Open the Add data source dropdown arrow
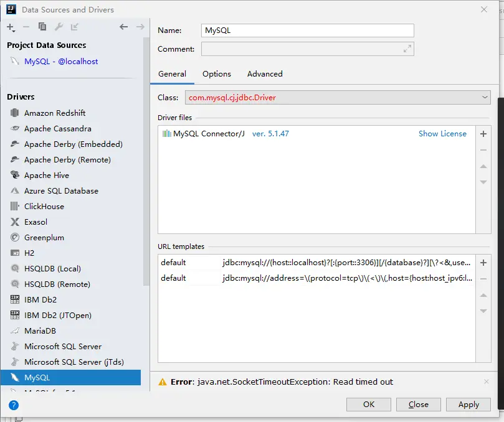 14,31
